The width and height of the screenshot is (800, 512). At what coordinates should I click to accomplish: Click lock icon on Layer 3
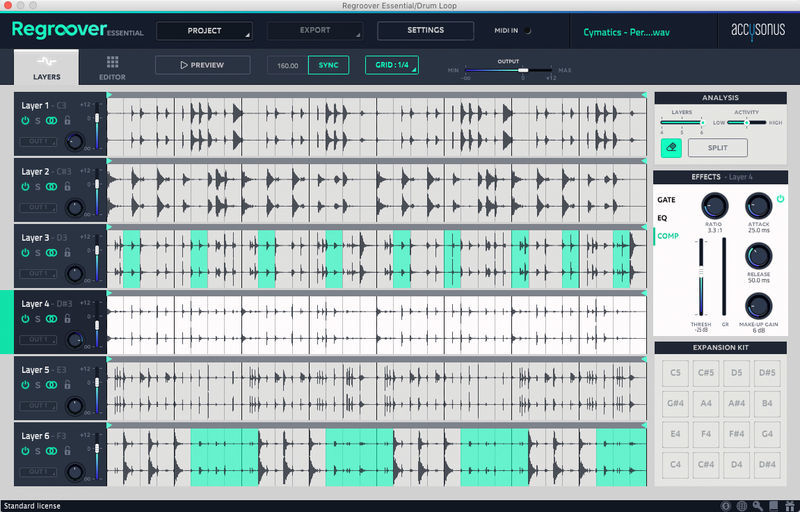(x=67, y=252)
